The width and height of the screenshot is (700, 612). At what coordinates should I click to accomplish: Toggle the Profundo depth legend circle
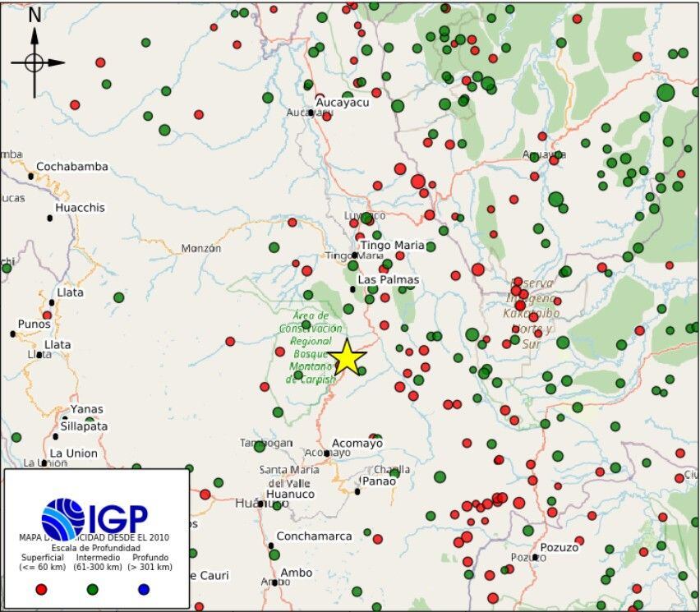coord(141,588)
